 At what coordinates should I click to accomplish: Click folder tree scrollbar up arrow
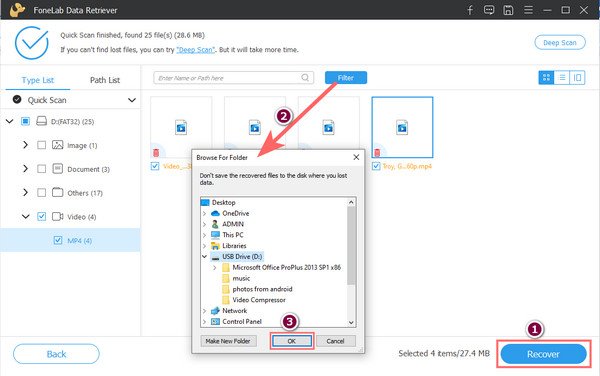[x=351, y=202]
